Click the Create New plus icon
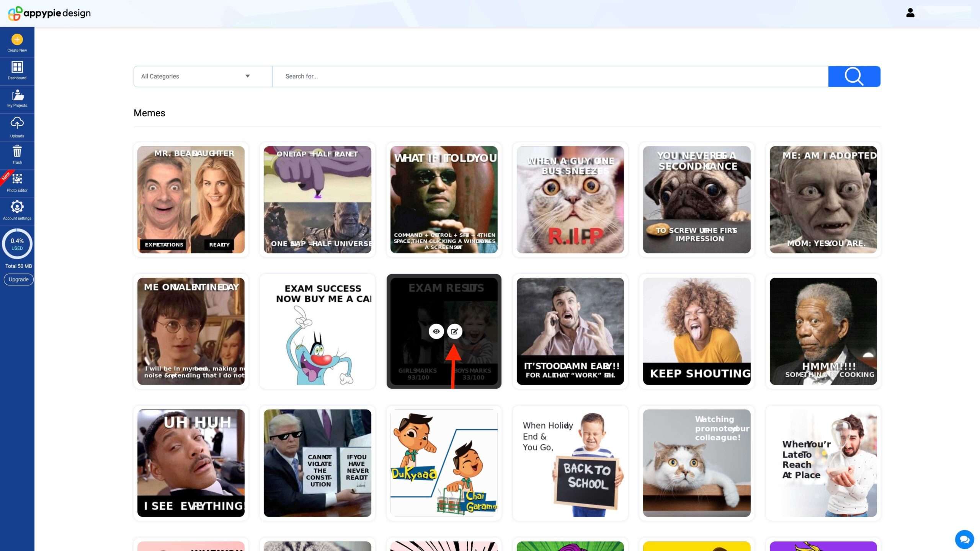The height and width of the screenshot is (551, 980). click(x=17, y=39)
